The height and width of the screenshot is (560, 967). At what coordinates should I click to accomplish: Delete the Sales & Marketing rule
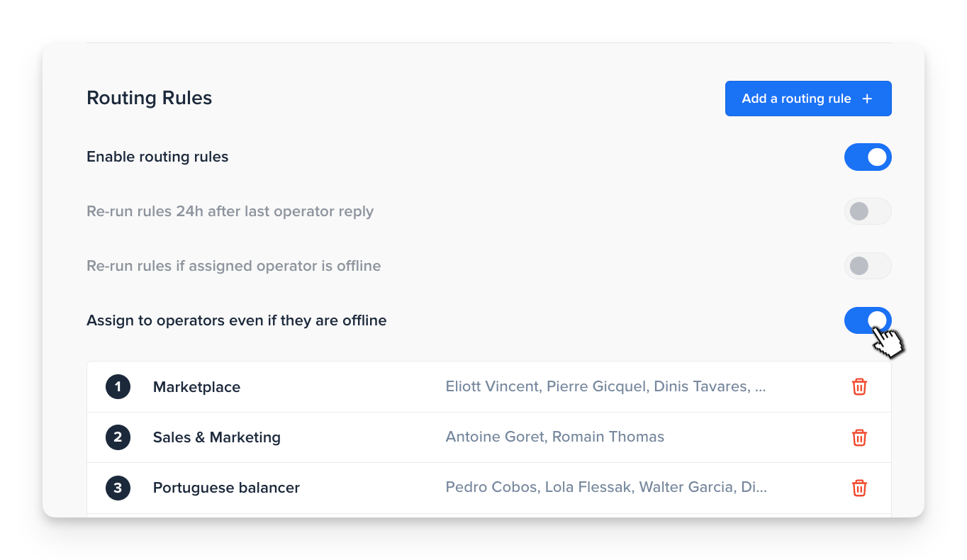(x=859, y=437)
